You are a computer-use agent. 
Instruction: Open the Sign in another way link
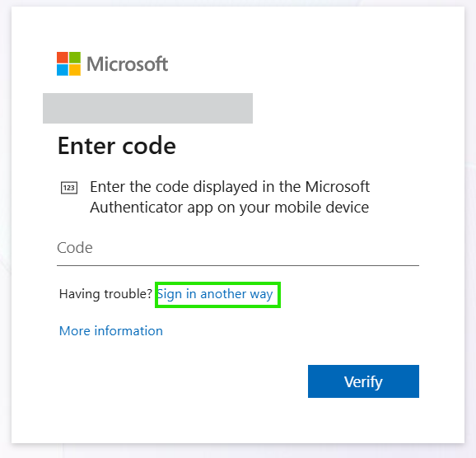pos(215,294)
